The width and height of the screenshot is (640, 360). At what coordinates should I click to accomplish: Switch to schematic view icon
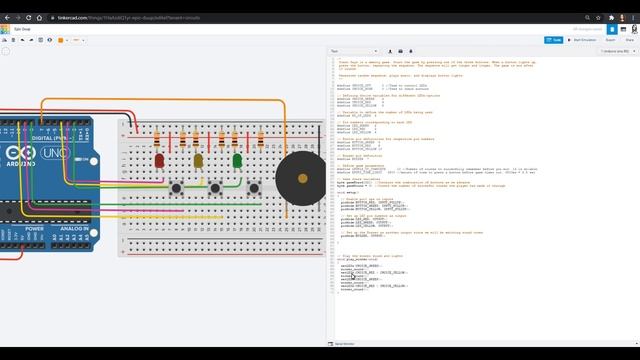[x=623, y=29]
